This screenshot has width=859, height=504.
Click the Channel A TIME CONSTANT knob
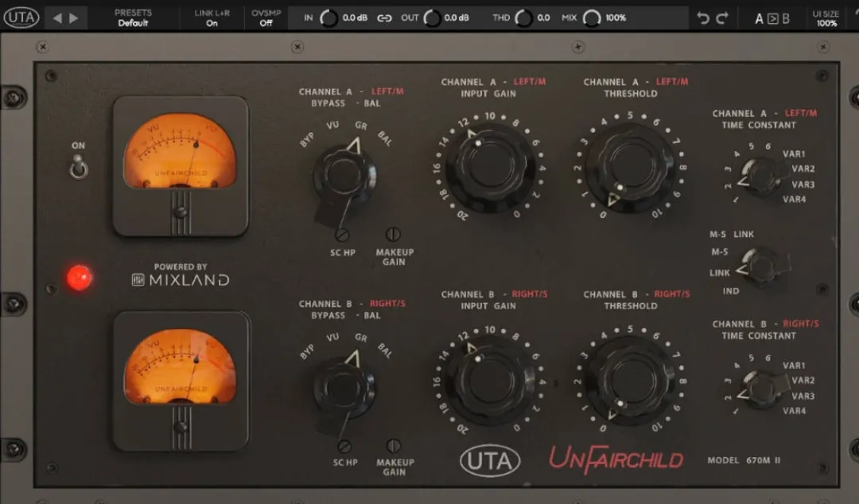(761, 176)
